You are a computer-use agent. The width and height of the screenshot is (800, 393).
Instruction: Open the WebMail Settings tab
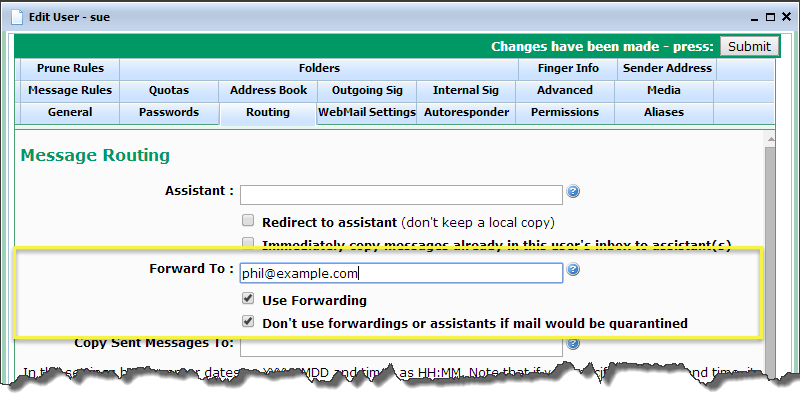(367, 113)
